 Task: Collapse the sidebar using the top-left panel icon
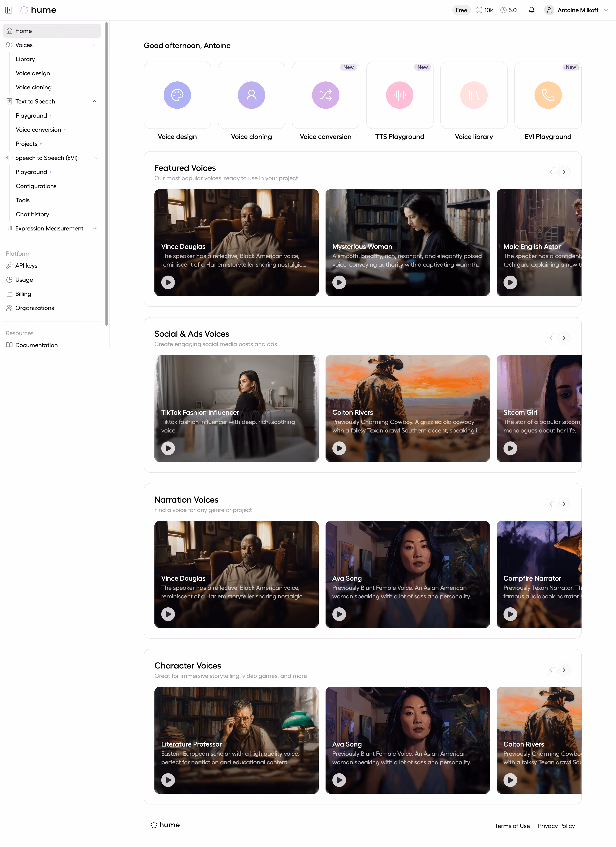coord(9,10)
